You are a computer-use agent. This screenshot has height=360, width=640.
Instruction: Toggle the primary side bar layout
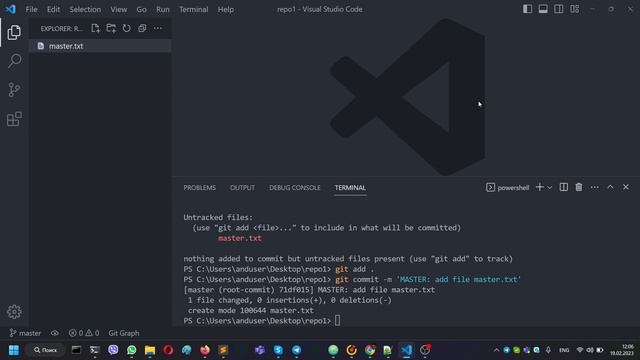point(527,9)
